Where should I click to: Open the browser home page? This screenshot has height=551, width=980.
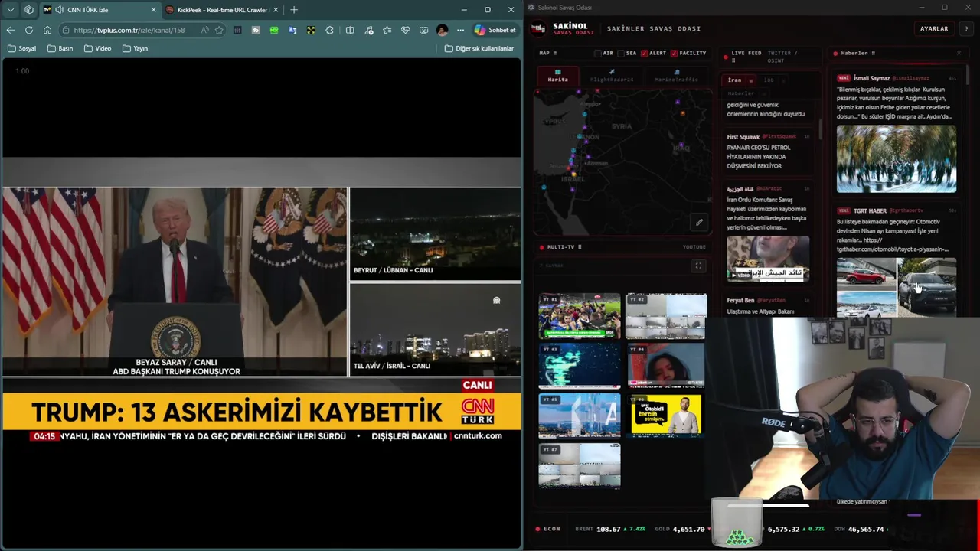[47, 30]
